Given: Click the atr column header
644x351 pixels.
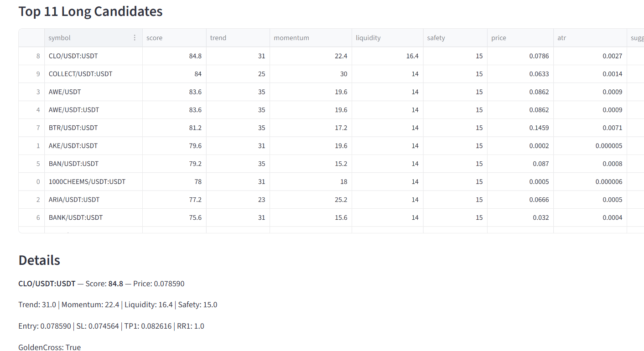Looking at the screenshot, I should click(x=589, y=38).
